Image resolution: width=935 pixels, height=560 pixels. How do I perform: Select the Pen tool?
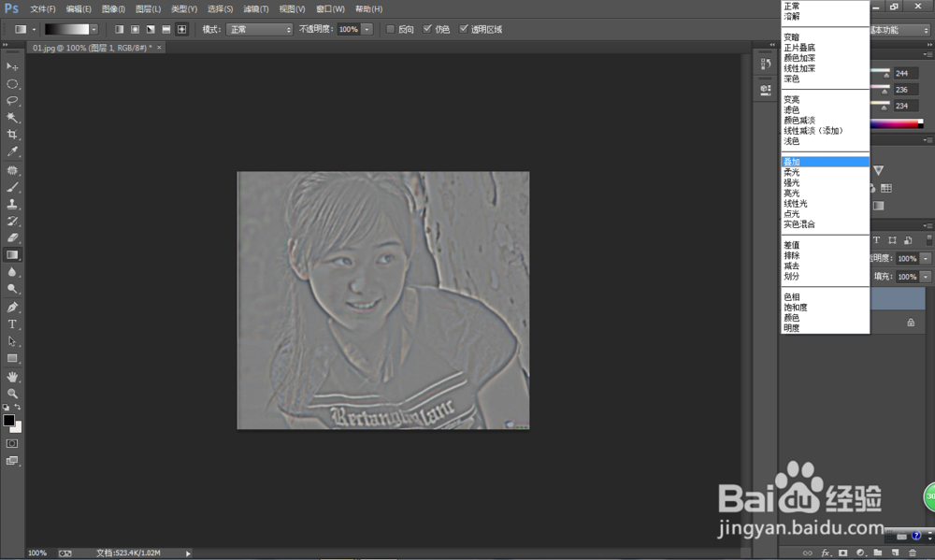pos(12,308)
